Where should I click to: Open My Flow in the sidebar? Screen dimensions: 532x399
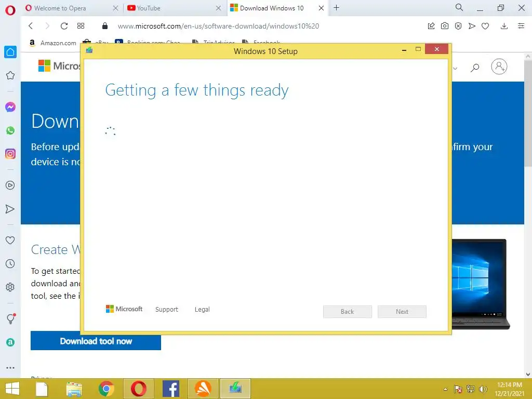10,209
